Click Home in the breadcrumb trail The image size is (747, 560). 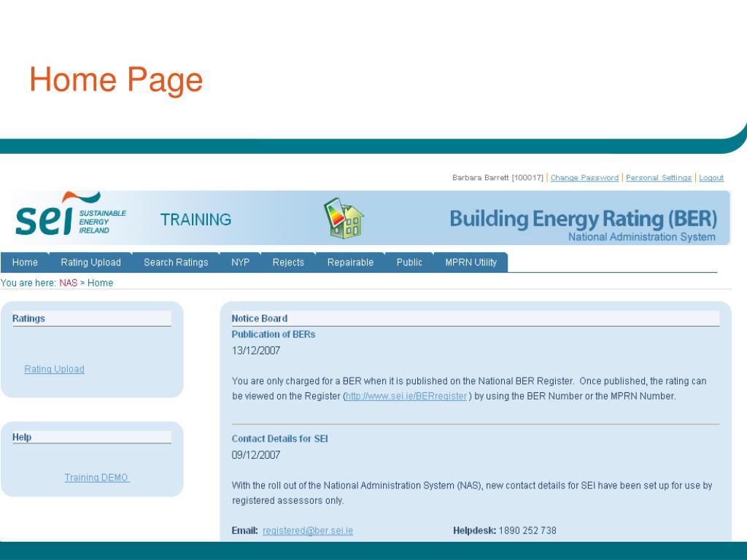click(100, 283)
